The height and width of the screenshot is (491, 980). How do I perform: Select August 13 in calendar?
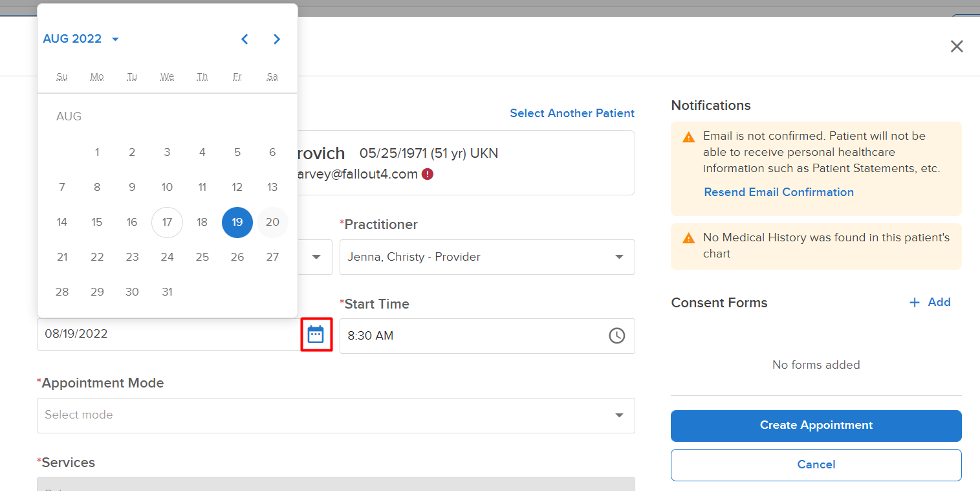(272, 188)
